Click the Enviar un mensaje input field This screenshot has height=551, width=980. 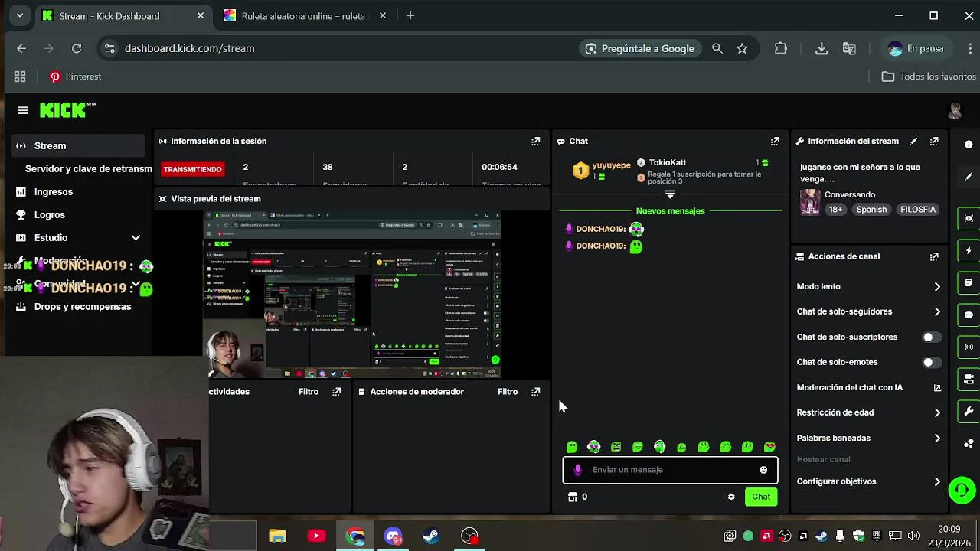[x=670, y=470]
